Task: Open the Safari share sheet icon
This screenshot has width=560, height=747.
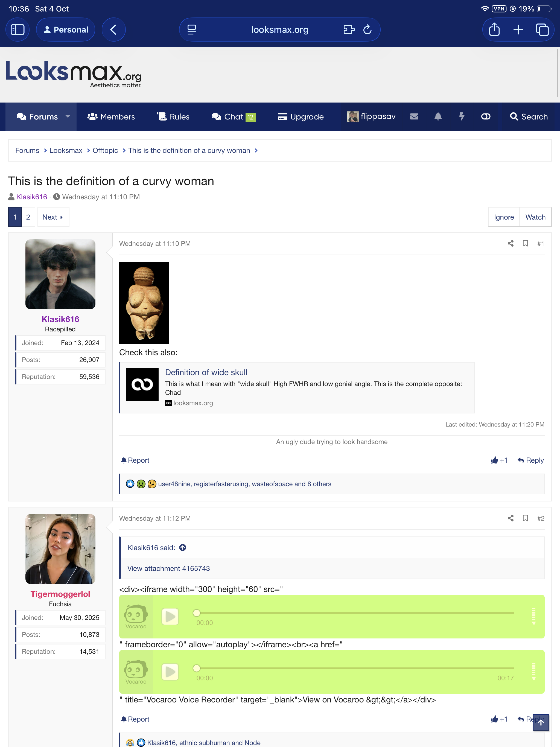Action: [x=494, y=30]
